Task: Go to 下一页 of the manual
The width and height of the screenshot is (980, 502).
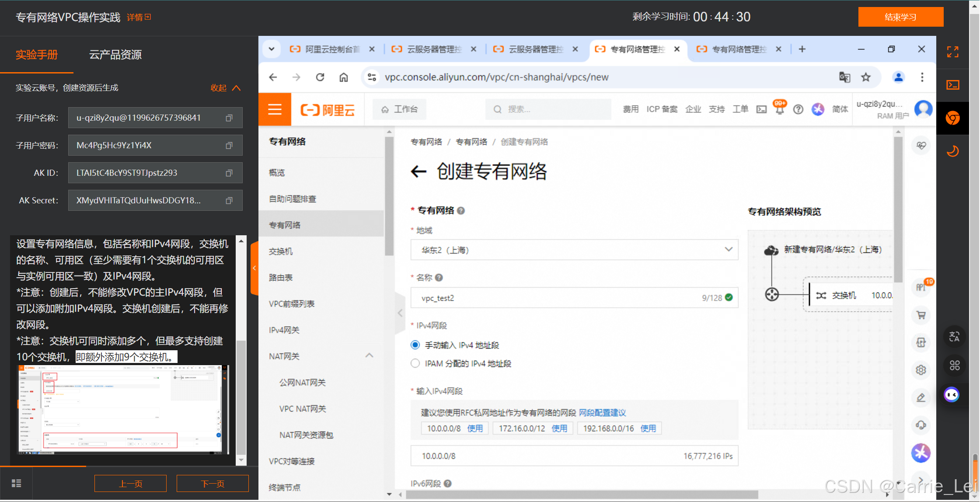Action: [x=213, y=484]
